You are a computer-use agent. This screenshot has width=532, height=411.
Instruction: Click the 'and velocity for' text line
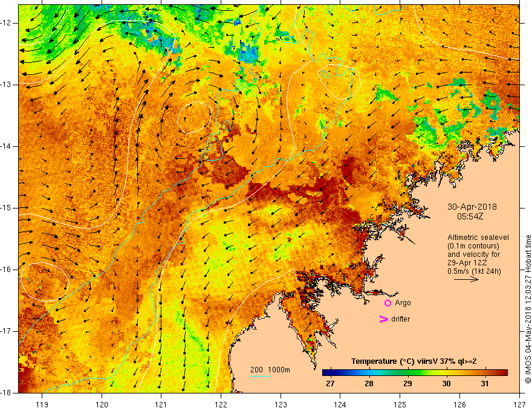473,254
